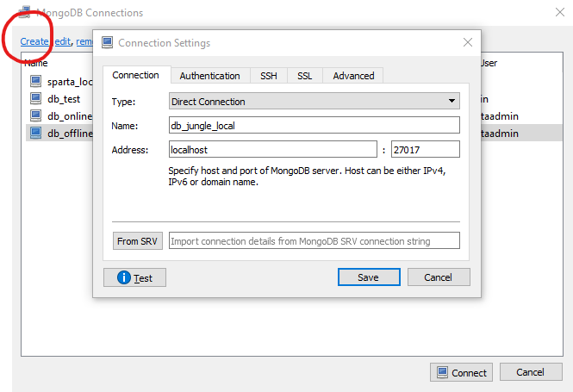
Task: Click the Create link
Action: tap(34, 41)
